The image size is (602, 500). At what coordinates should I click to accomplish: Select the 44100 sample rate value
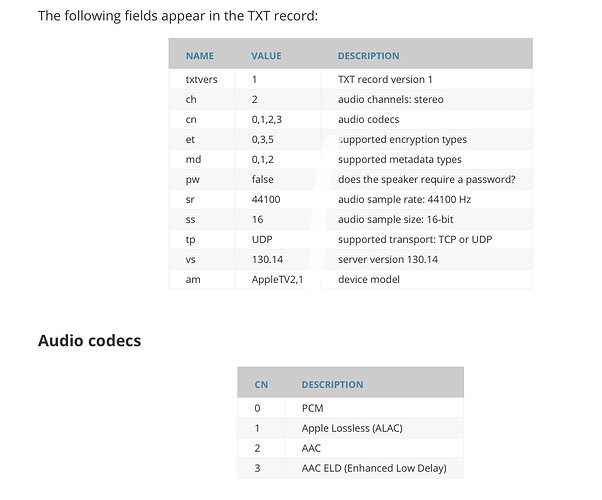tap(265, 199)
